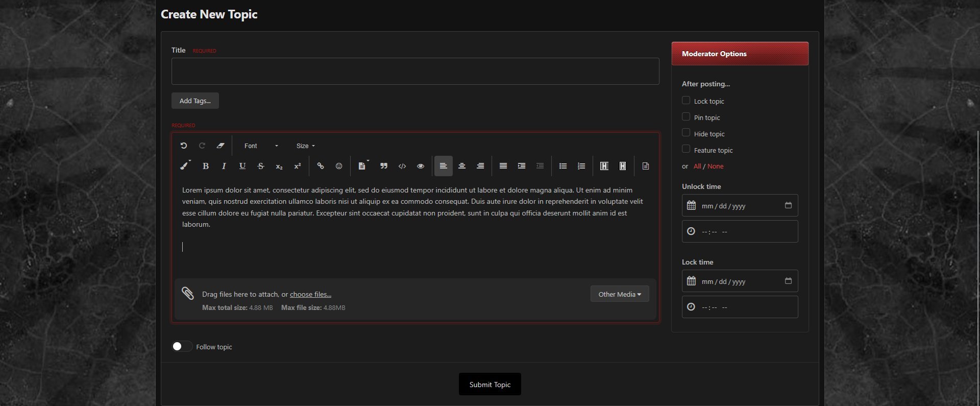Click the code snippet icon

(402, 166)
